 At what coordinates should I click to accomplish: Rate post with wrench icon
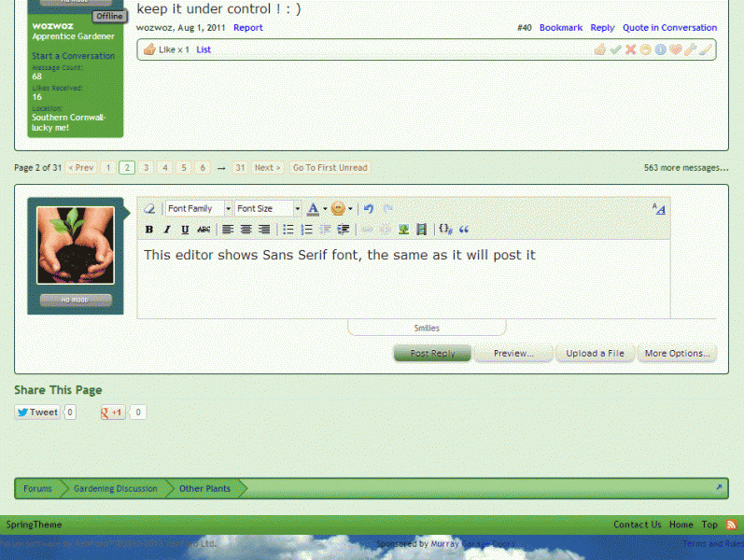691,49
